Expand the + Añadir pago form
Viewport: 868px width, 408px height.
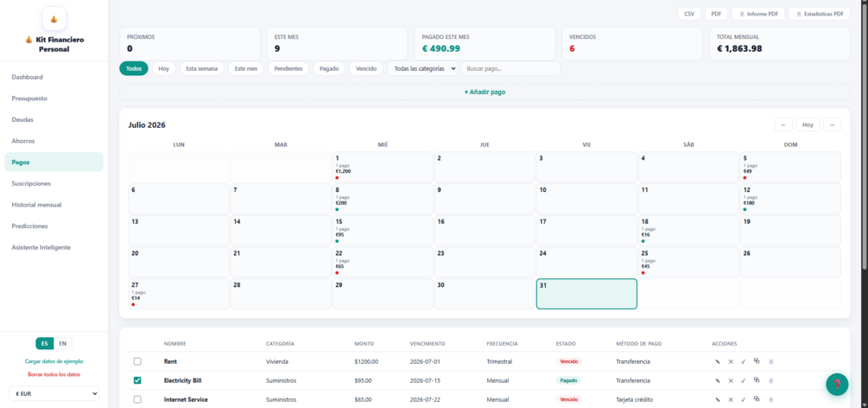pos(485,92)
